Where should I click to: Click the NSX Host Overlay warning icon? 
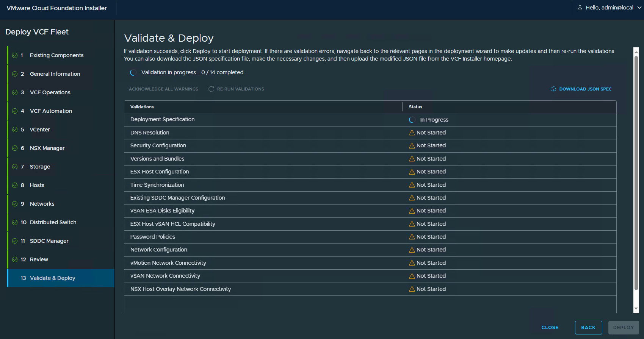coord(412,289)
